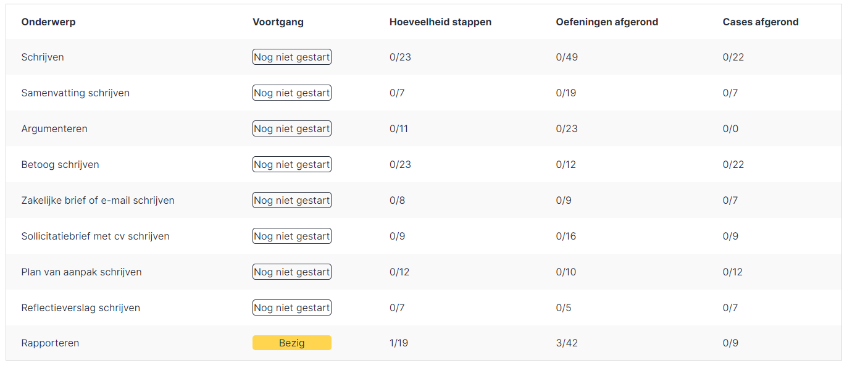This screenshot has width=868, height=368.
Task: Sort by the Onderwerp column header
Action: (x=48, y=22)
